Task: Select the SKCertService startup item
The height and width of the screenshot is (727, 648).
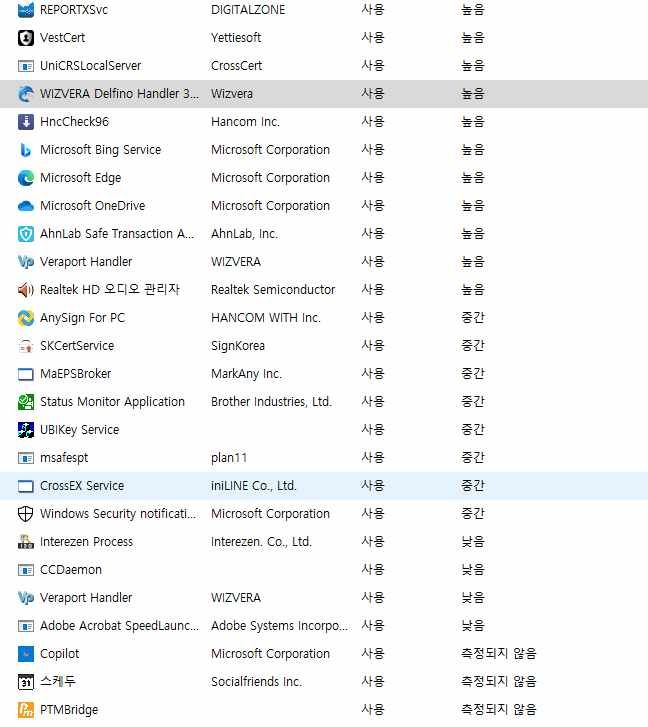Action: pyautogui.click(x=77, y=346)
